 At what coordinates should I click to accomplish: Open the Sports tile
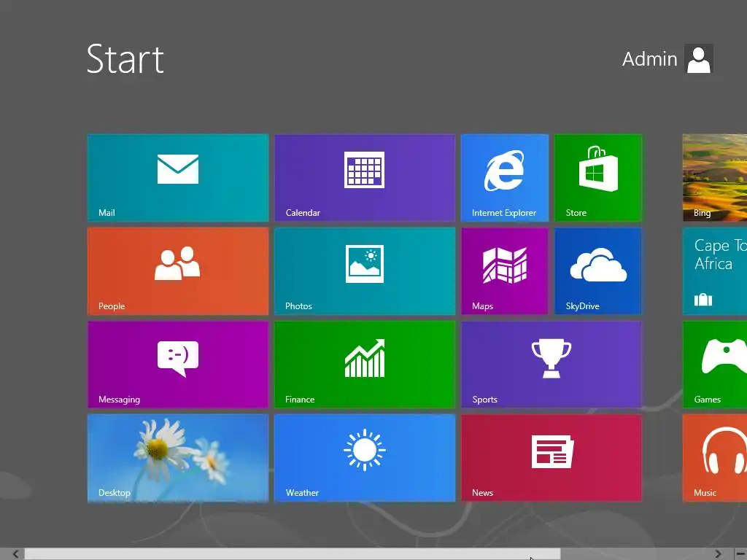point(551,365)
